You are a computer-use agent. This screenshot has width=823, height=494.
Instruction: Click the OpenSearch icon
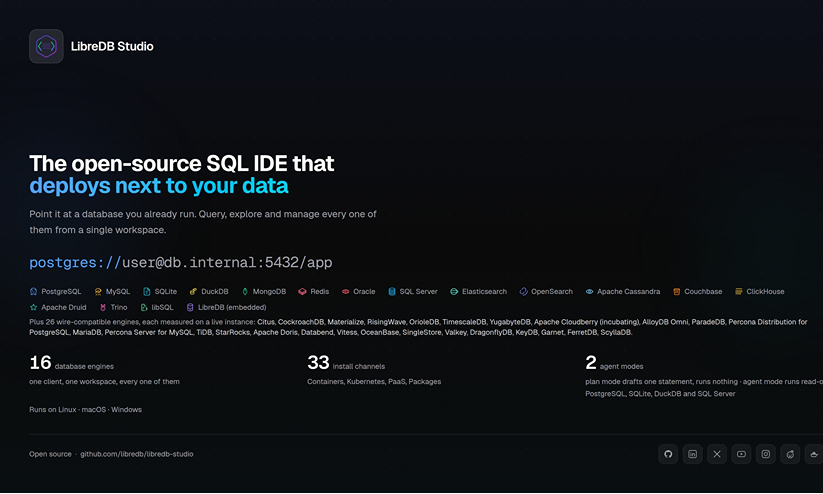tap(523, 291)
